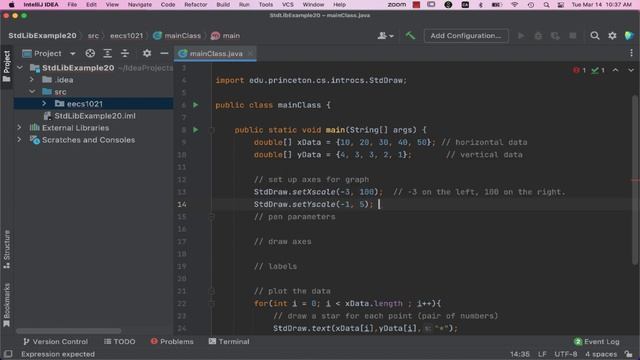Open the Event Log
The height and width of the screenshot is (360, 640).
pos(597,341)
